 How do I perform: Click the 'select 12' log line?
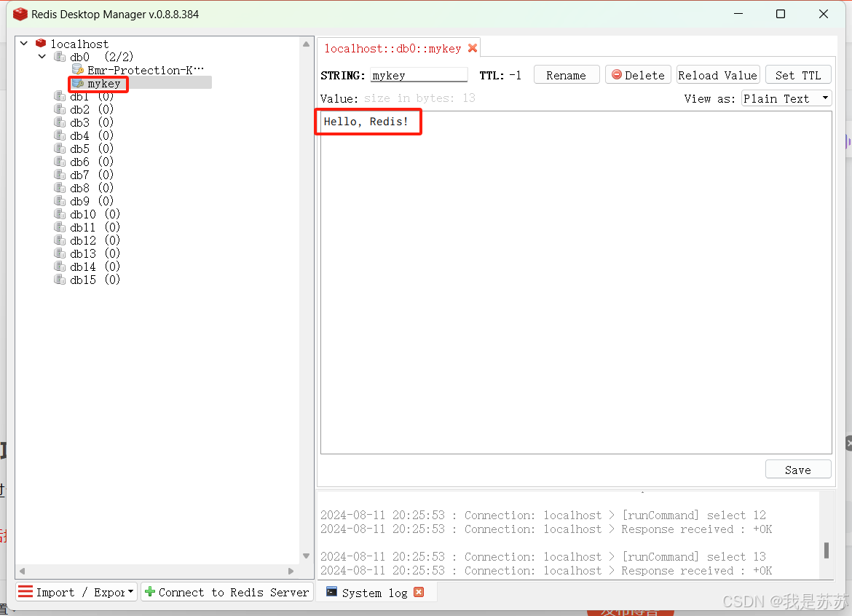543,515
